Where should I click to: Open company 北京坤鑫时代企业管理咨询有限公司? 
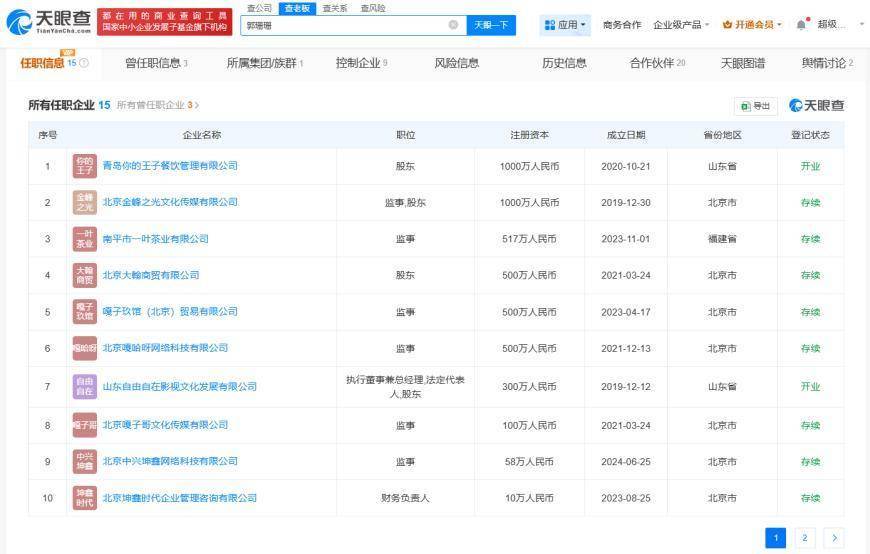point(180,498)
